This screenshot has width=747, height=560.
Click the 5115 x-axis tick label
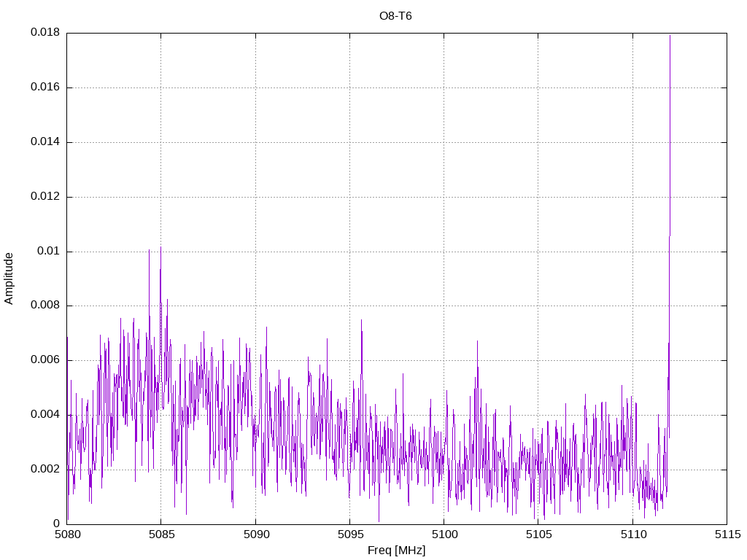tap(727, 534)
